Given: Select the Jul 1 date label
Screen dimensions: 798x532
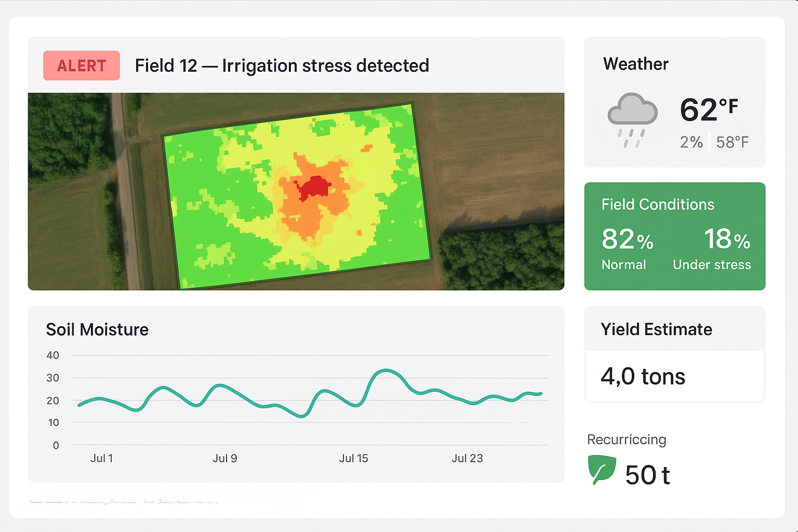Looking at the screenshot, I should (x=101, y=458).
